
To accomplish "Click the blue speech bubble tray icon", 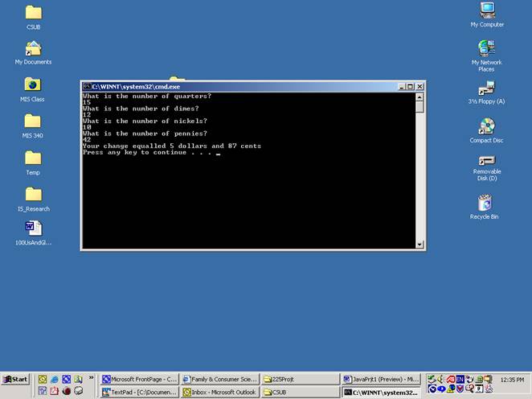I will (x=442, y=389).
